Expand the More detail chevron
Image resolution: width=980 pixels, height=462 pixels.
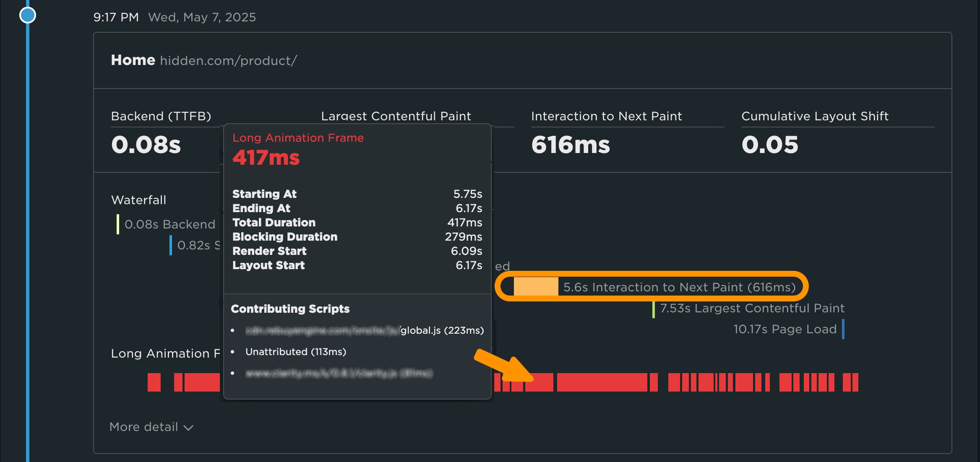click(x=189, y=428)
